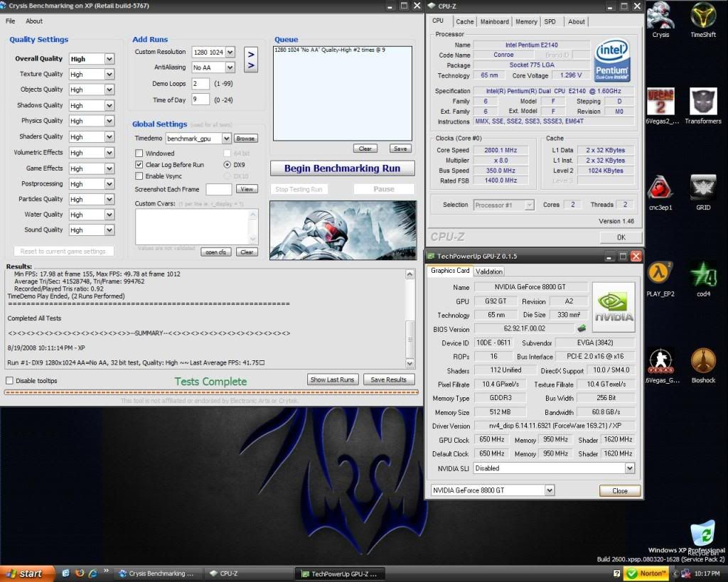Open the Overall Quality dropdown
The image size is (728, 582).
(109, 59)
